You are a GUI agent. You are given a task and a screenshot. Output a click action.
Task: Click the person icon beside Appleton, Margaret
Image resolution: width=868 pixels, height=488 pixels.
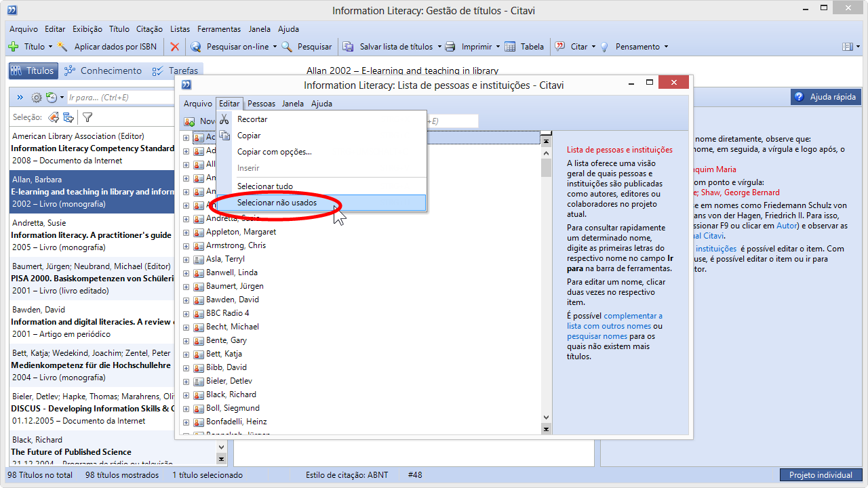coord(199,232)
